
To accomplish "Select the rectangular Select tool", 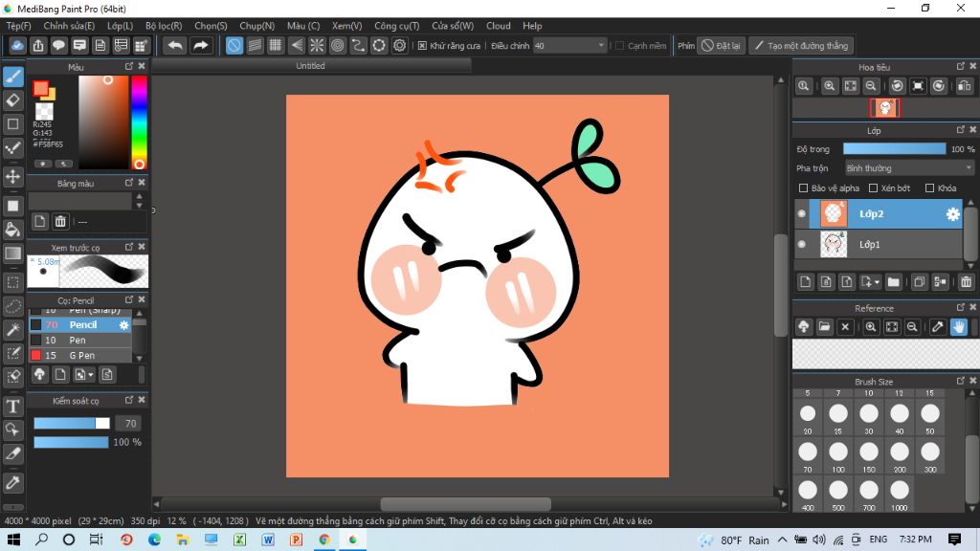I will [x=13, y=282].
